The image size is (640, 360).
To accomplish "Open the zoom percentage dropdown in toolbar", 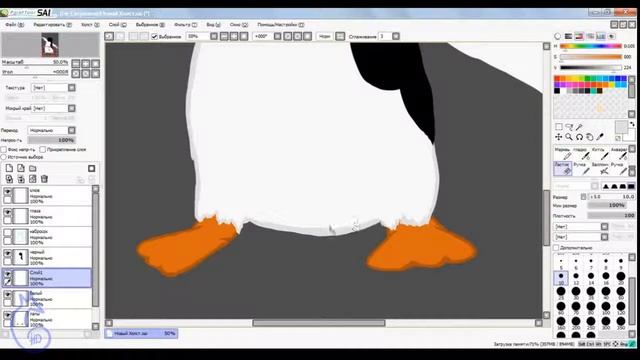I will [x=213, y=36].
